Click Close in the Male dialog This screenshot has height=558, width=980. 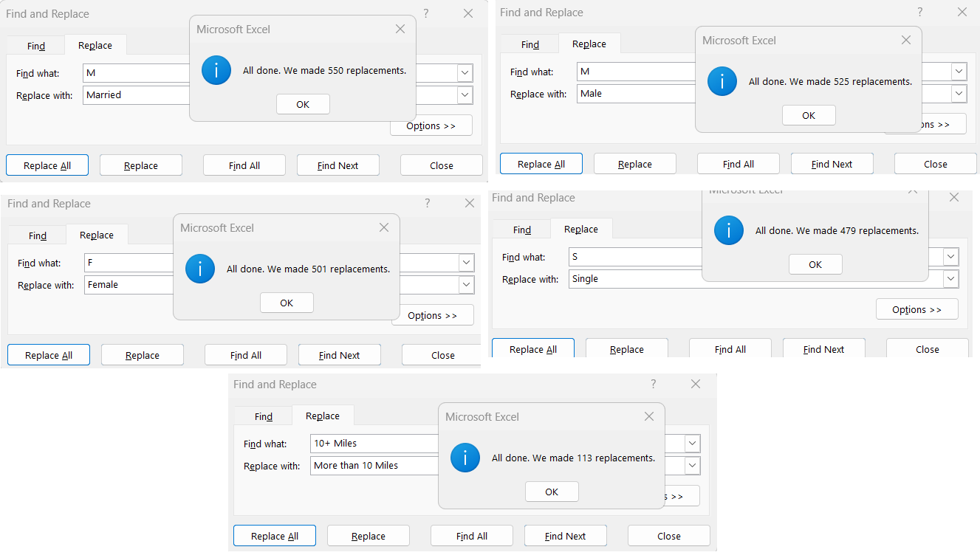934,163
